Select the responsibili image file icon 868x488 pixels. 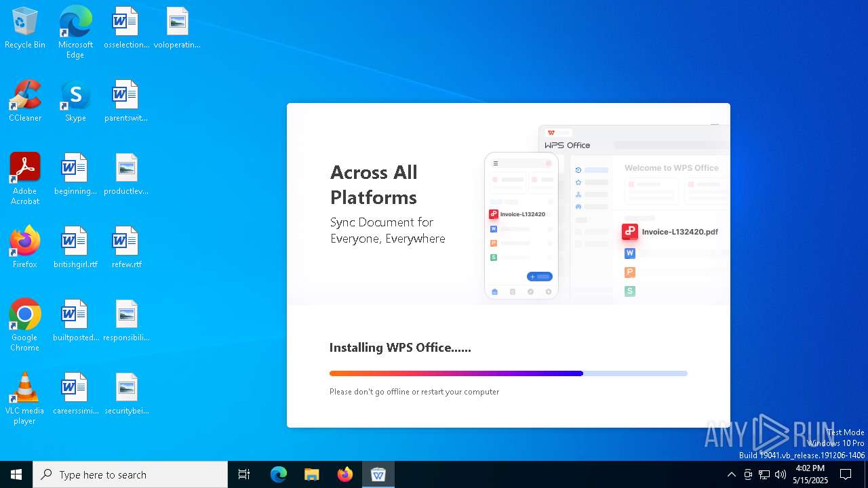tap(126, 320)
